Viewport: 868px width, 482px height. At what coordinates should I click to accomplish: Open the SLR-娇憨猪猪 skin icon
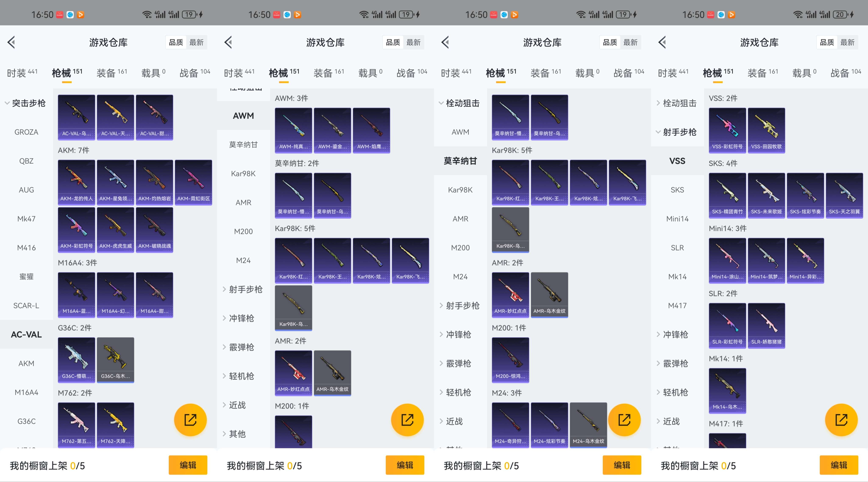(x=766, y=325)
